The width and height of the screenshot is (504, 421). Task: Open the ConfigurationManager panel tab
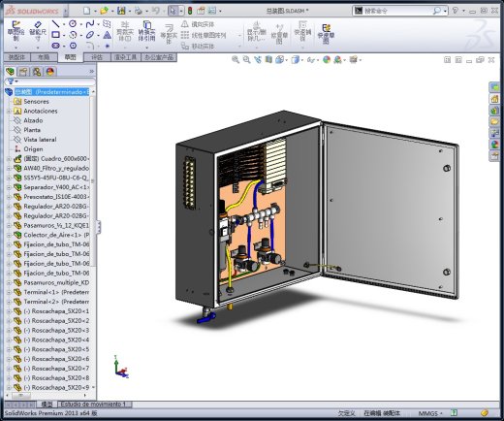point(37,72)
